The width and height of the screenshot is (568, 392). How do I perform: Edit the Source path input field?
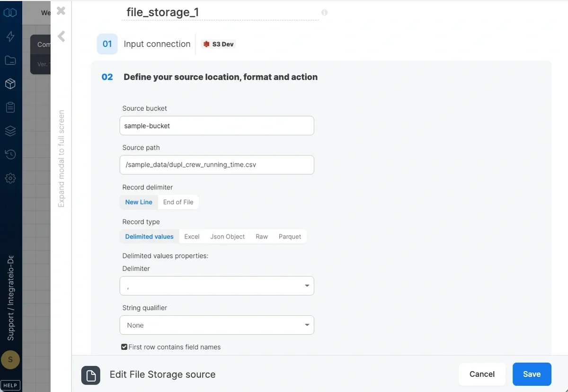[216, 165]
